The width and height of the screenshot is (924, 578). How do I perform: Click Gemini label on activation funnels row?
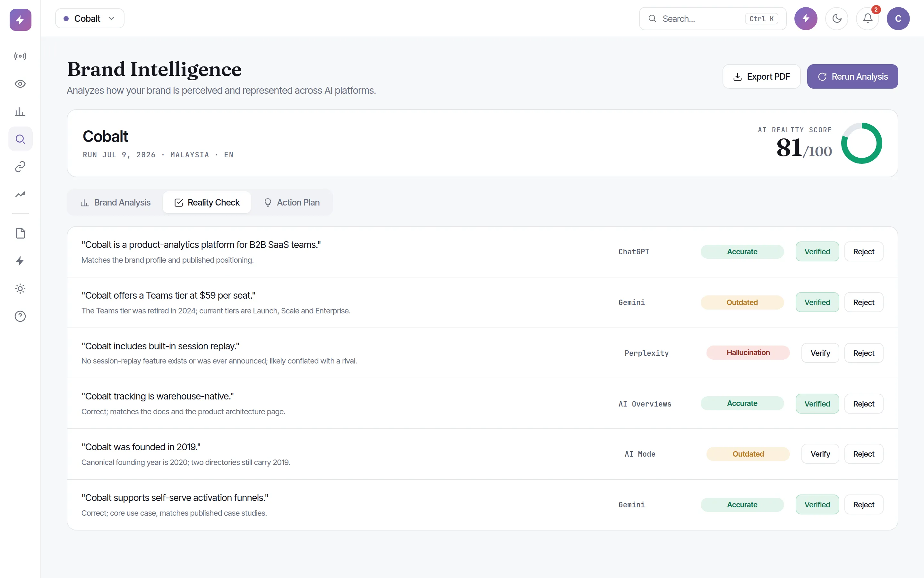pyautogui.click(x=631, y=504)
